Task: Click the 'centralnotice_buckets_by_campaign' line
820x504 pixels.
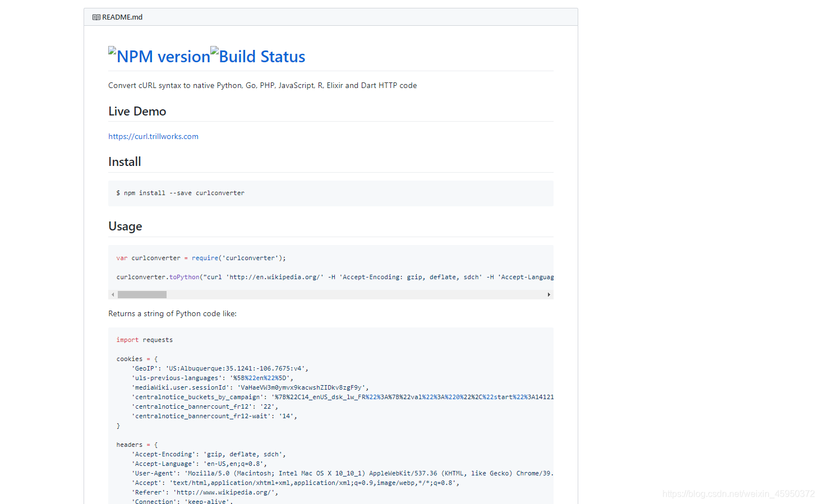Action: tap(342, 397)
